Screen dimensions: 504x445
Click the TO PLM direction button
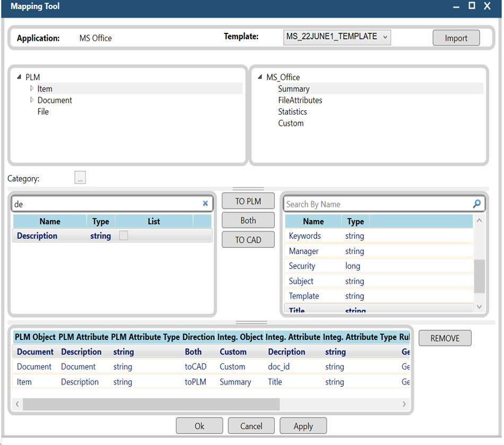[x=248, y=202]
